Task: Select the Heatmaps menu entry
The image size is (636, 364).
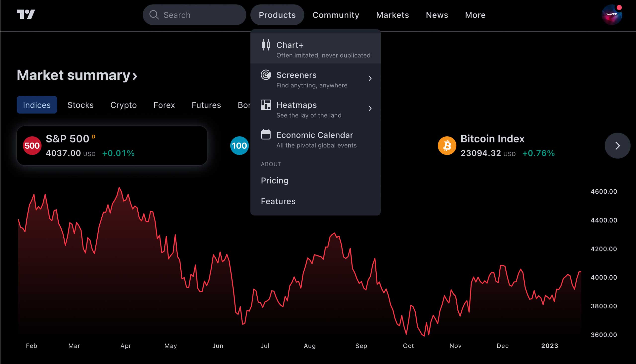Action: (x=315, y=109)
